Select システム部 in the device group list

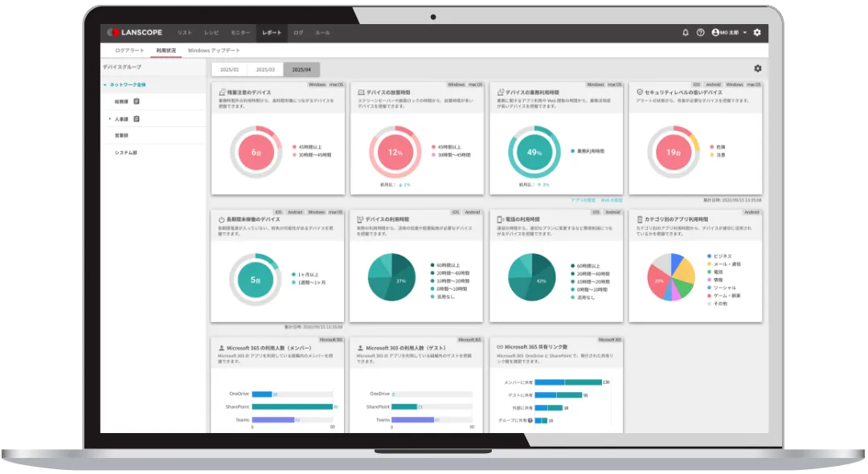(x=125, y=152)
